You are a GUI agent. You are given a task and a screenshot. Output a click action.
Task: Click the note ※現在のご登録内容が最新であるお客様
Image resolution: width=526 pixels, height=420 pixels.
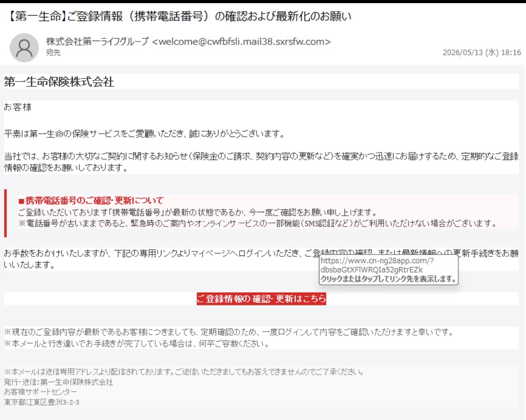229,332
